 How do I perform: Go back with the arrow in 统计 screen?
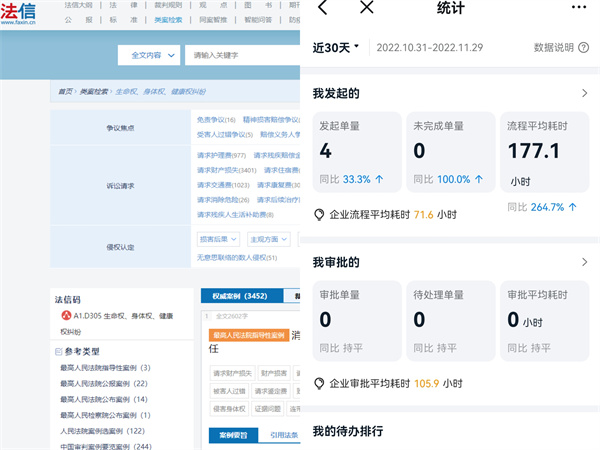323,7
